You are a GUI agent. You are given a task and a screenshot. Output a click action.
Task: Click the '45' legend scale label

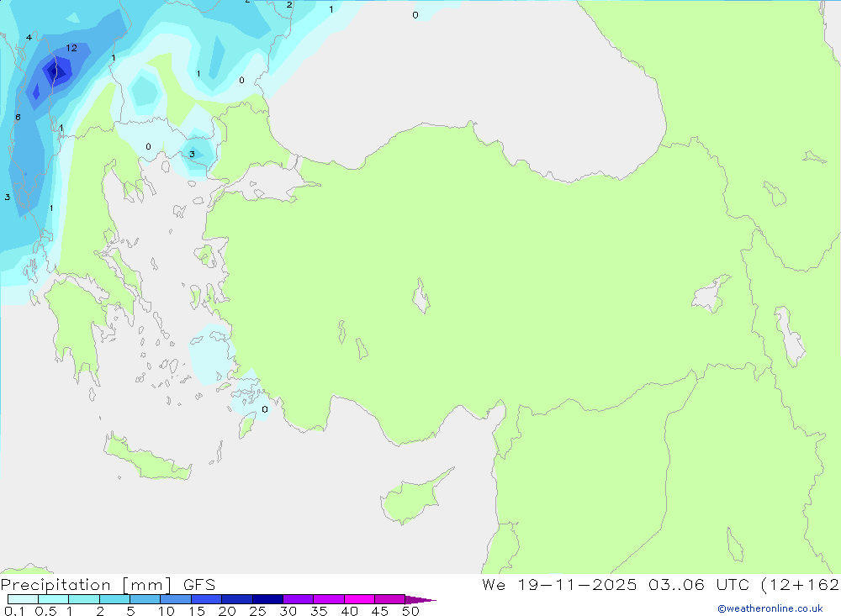point(380,611)
